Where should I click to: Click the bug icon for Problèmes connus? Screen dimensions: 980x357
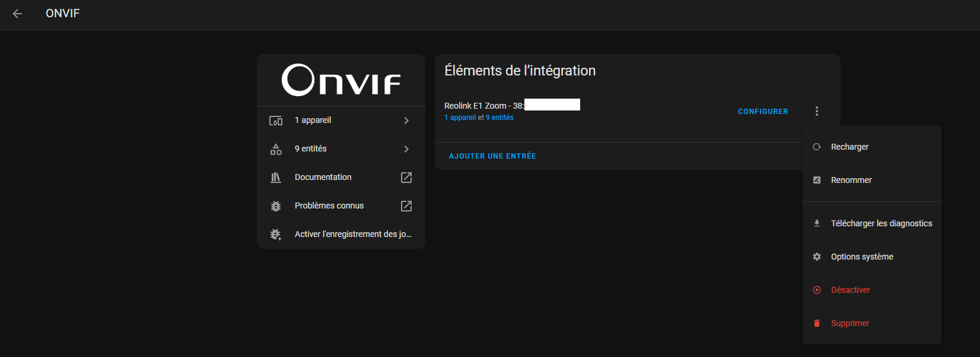276,206
